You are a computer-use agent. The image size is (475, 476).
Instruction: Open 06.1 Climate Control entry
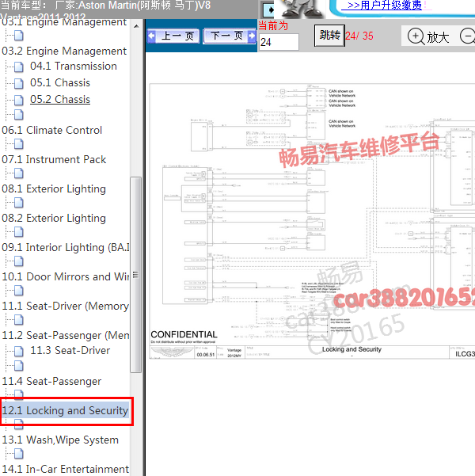coord(52,130)
